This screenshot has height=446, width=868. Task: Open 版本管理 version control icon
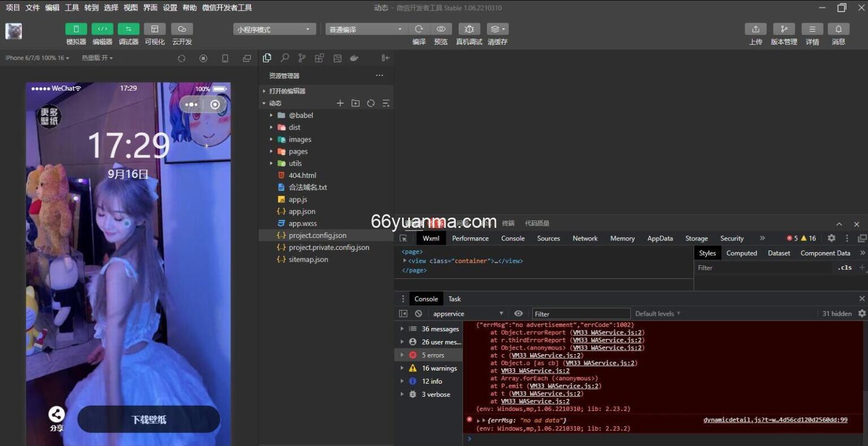(x=784, y=29)
